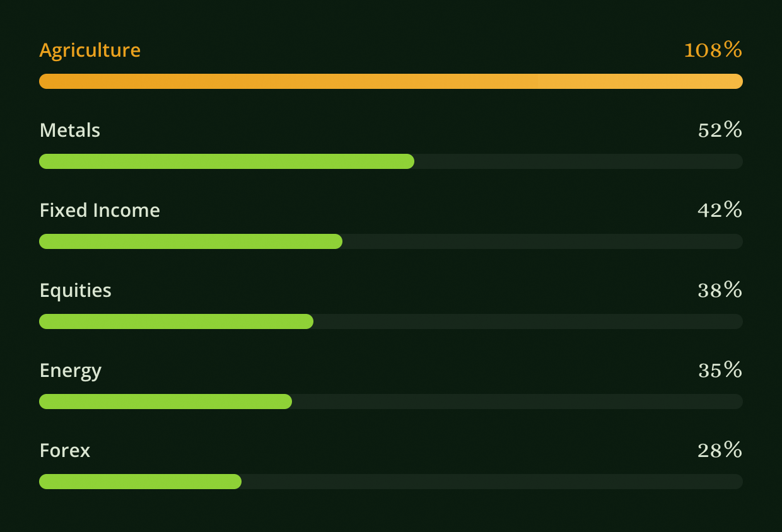
Task: Select the Forex green progress bar
Action: (140, 482)
